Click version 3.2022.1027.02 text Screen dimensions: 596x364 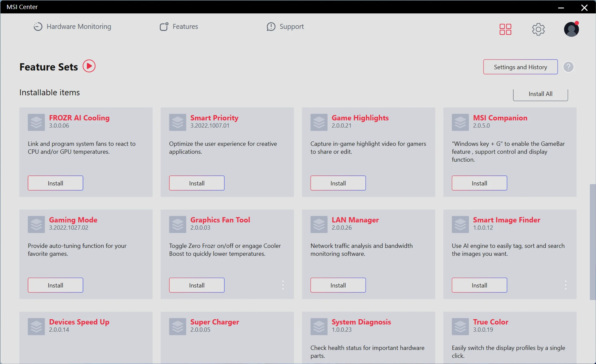[x=69, y=228]
